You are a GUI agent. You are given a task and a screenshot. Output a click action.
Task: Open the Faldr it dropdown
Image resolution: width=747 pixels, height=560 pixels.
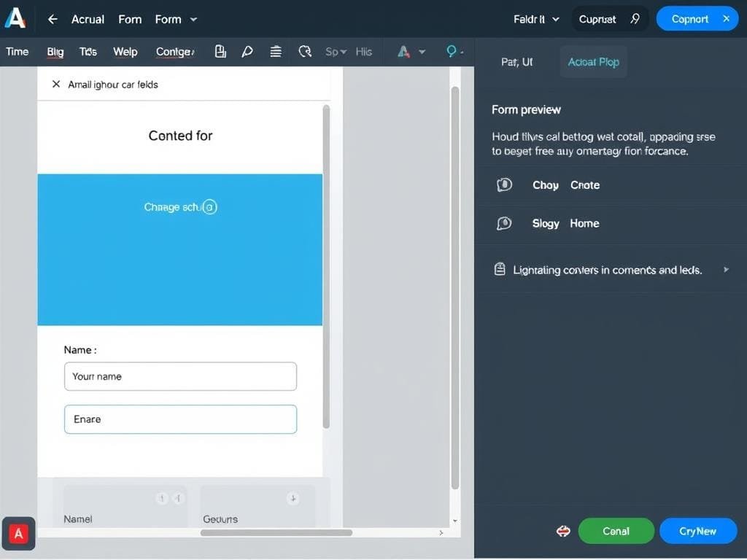point(536,20)
